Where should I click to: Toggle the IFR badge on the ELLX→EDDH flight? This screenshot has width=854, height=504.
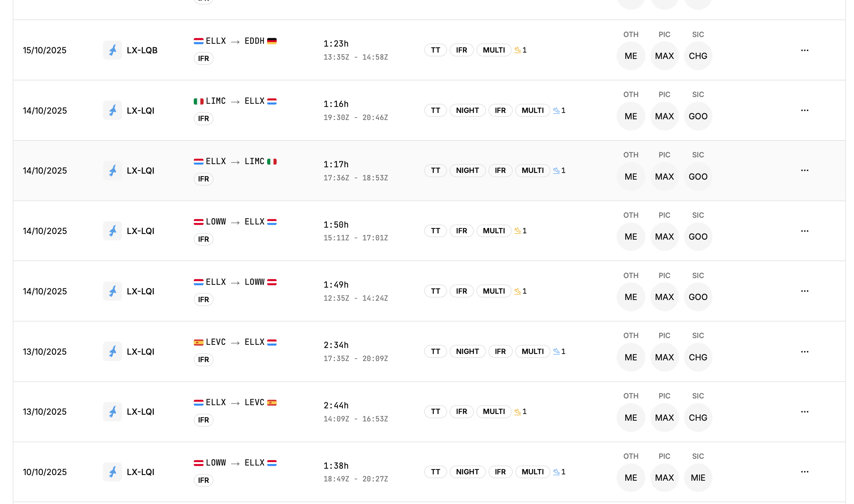click(x=462, y=50)
